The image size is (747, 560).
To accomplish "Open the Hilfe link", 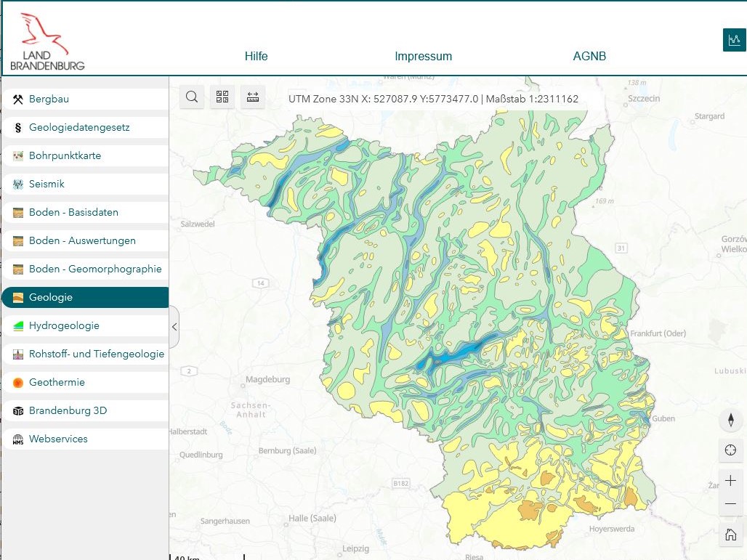I will pos(257,56).
